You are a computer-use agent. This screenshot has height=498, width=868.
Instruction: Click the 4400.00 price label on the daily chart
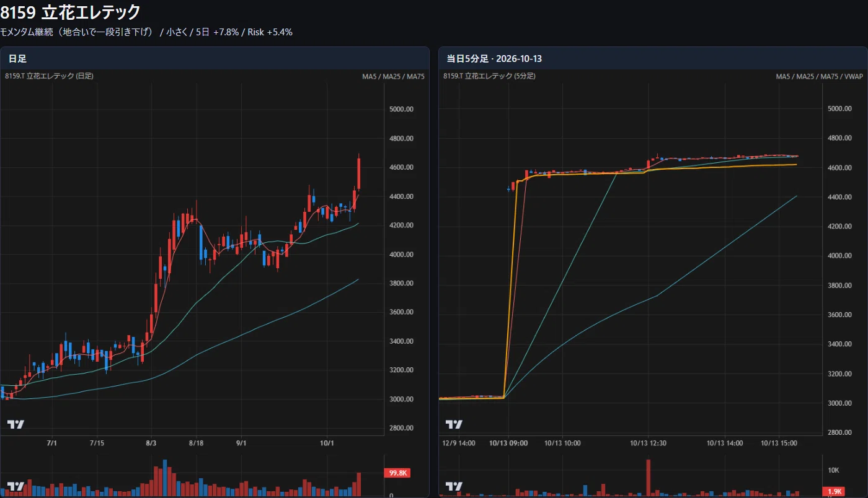click(401, 196)
